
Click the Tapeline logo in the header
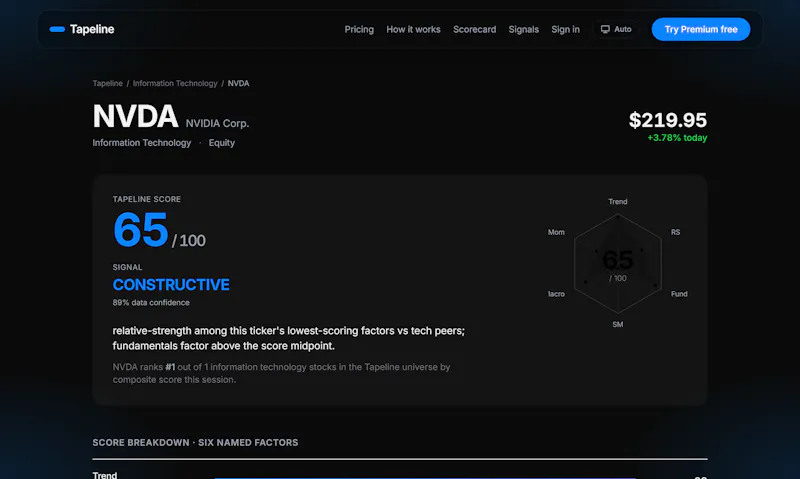(x=82, y=29)
